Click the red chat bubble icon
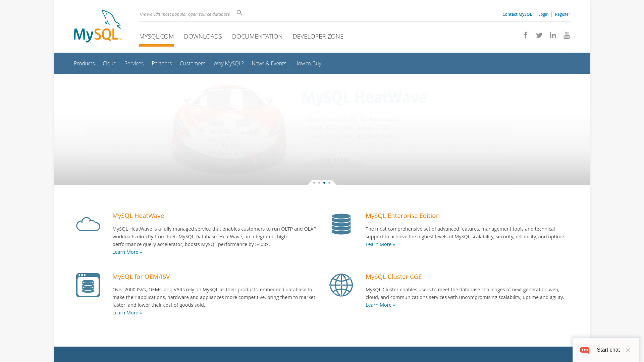644x362 pixels. (x=585, y=350)
